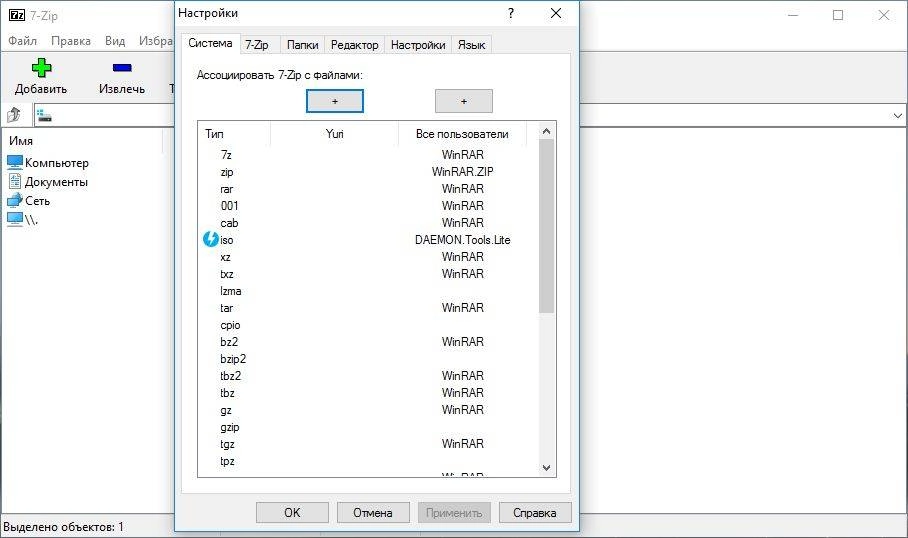Select the rar file type row

pyautogui.click(x=368, y=189)
